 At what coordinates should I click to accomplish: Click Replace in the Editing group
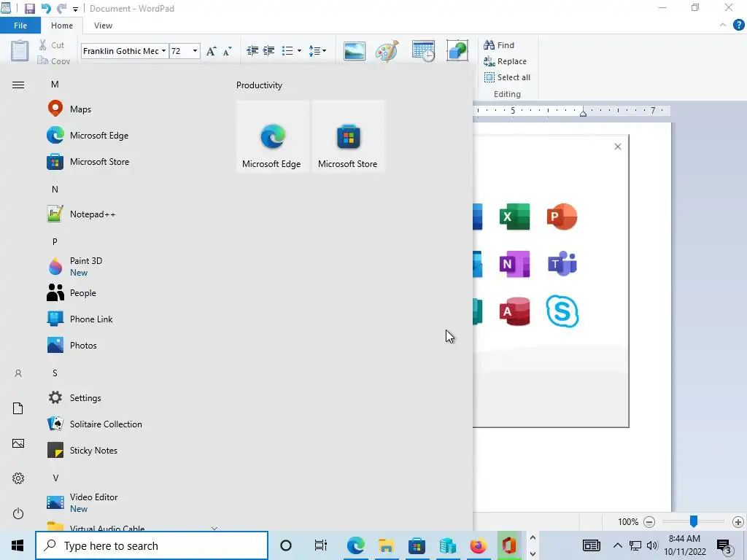tap(505, 61)
